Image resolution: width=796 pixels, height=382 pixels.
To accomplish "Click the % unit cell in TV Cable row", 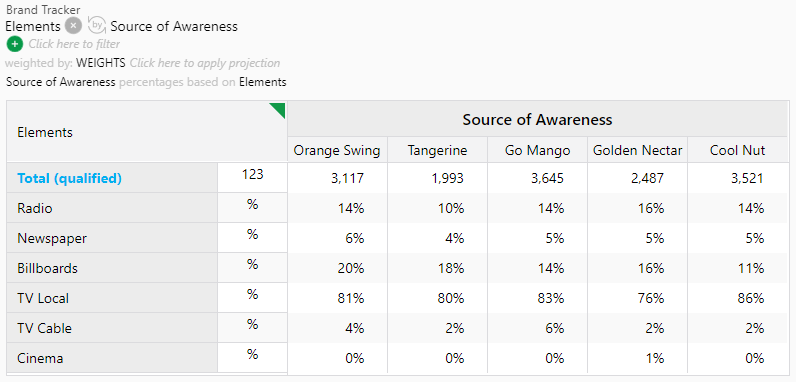I will tap(252, 328).
